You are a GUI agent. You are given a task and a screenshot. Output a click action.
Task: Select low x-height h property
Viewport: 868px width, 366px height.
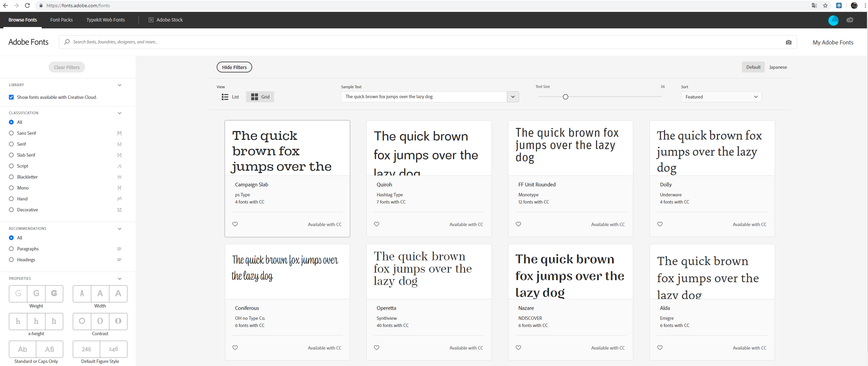tap(18, 321)
